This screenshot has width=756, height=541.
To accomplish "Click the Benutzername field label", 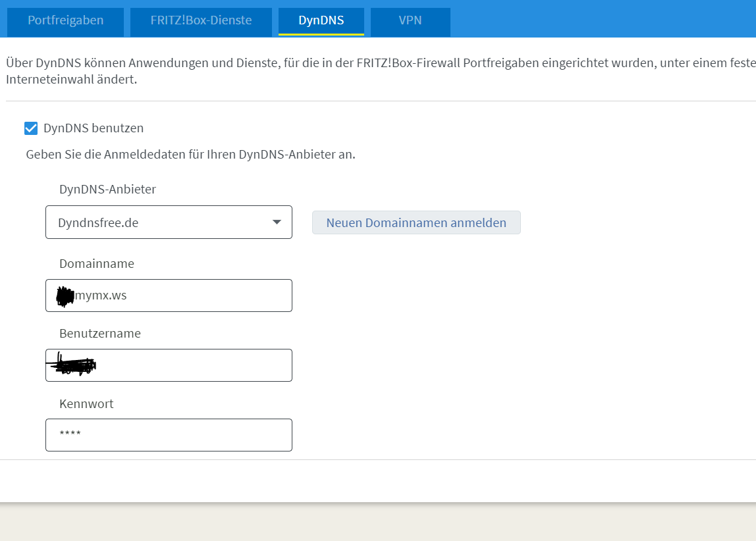I will click(100, 334).
